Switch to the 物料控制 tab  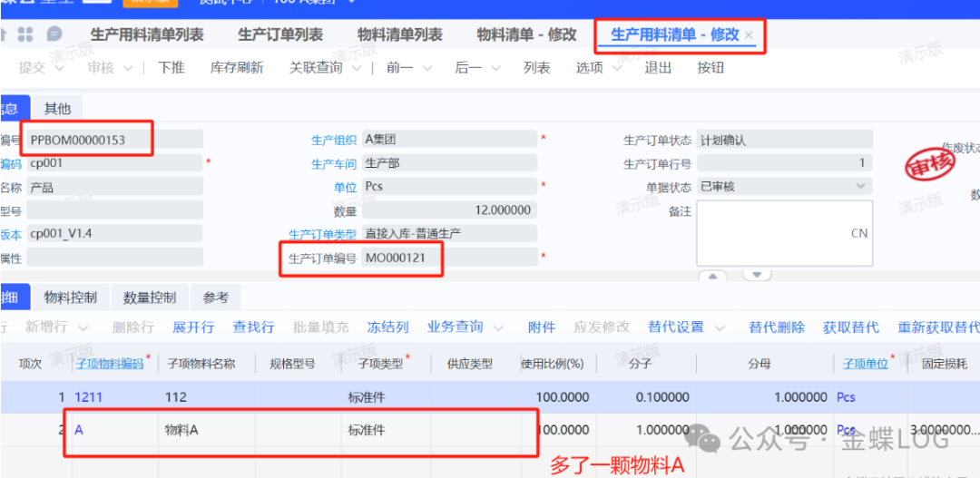[71, 298]
